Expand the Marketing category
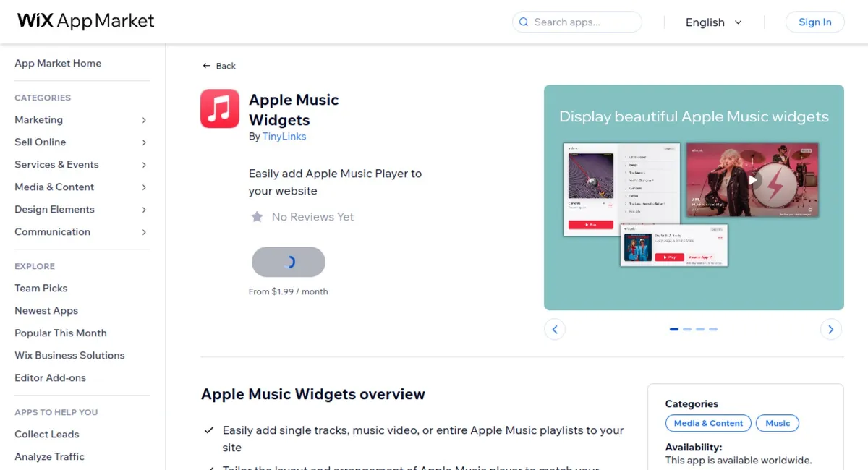The width and height of the screenshot is (868, 470). click(144, 120)
